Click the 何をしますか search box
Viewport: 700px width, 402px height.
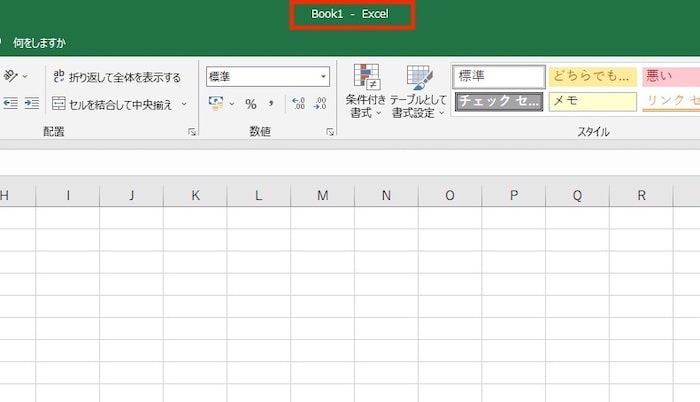(39, 43)
